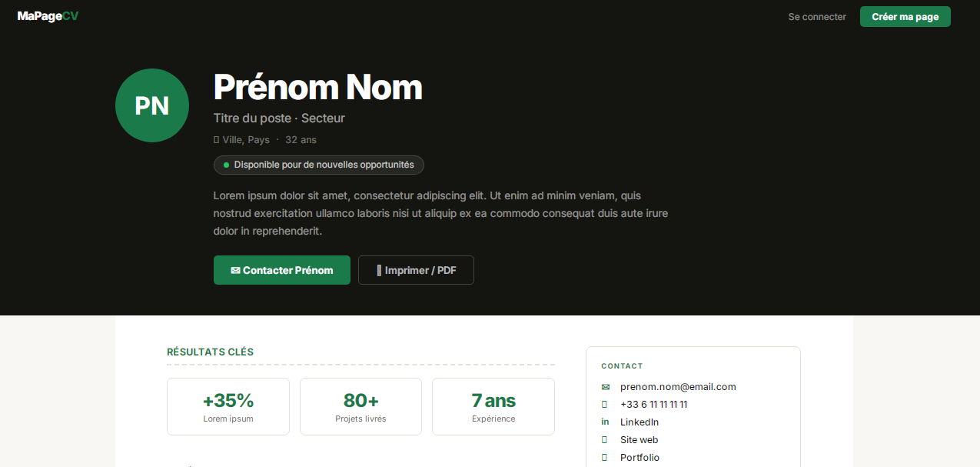Viewport: 980px width, 467px height.
Task: Click the LinkedIn "in" icon
Action: click(x=605, y=422)
